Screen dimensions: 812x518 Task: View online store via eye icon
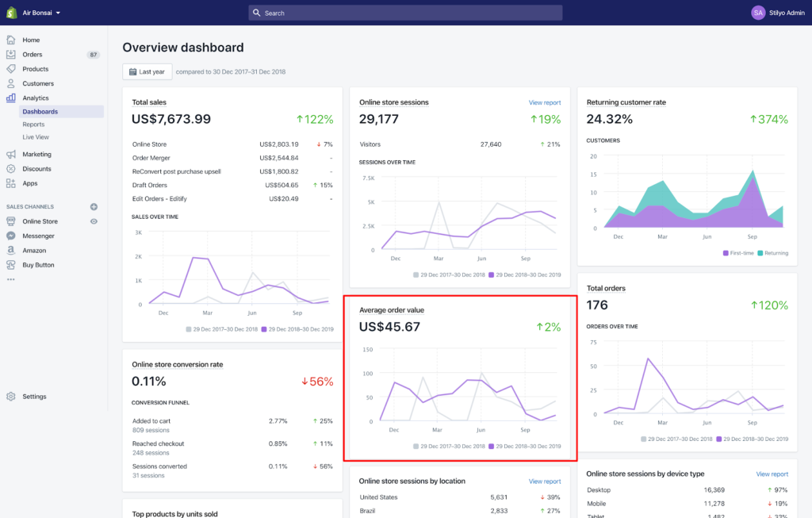94,221
